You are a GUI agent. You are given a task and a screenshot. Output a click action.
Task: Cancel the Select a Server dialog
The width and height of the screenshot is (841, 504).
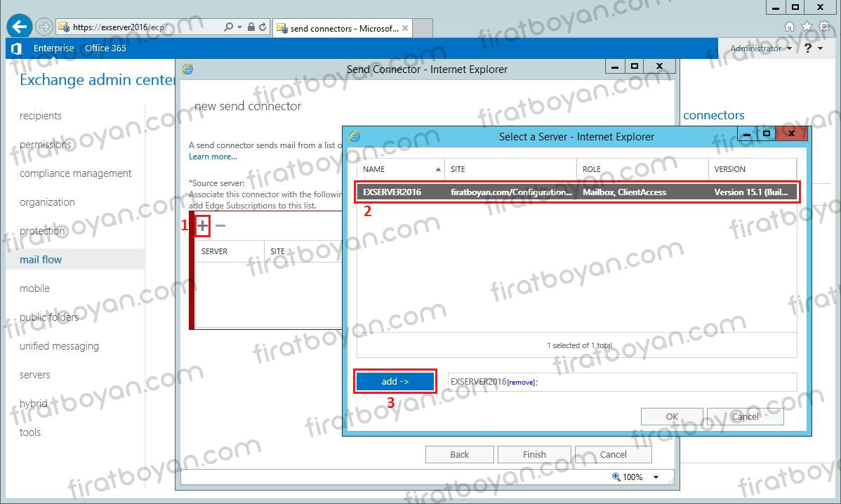[746, 416]
